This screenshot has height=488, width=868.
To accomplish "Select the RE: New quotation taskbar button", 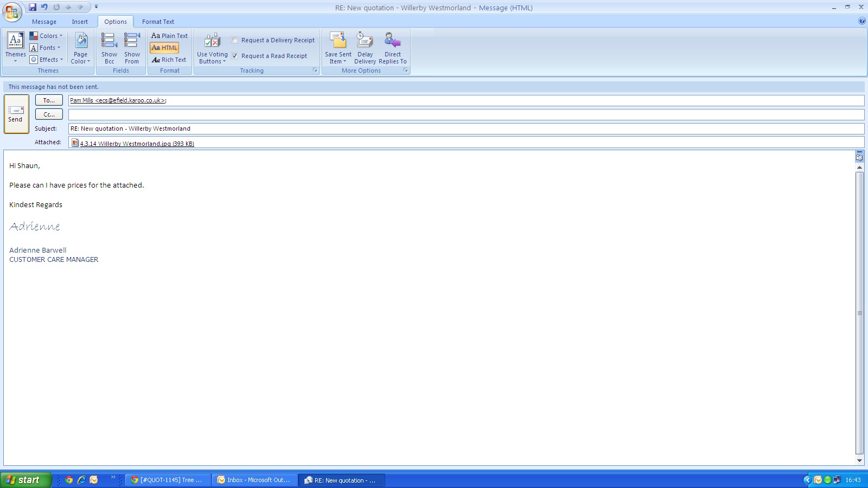I will point(342,480).
